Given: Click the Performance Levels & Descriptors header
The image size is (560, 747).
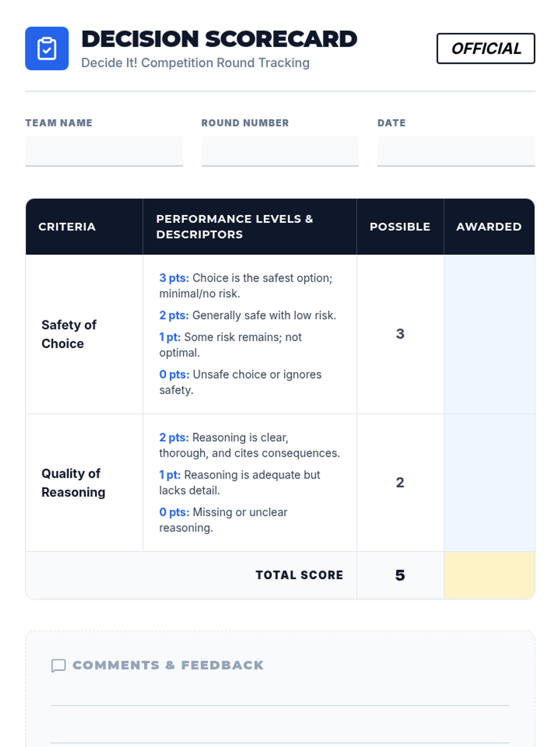Looking at the screenshot, I should [x=235, y=227].
